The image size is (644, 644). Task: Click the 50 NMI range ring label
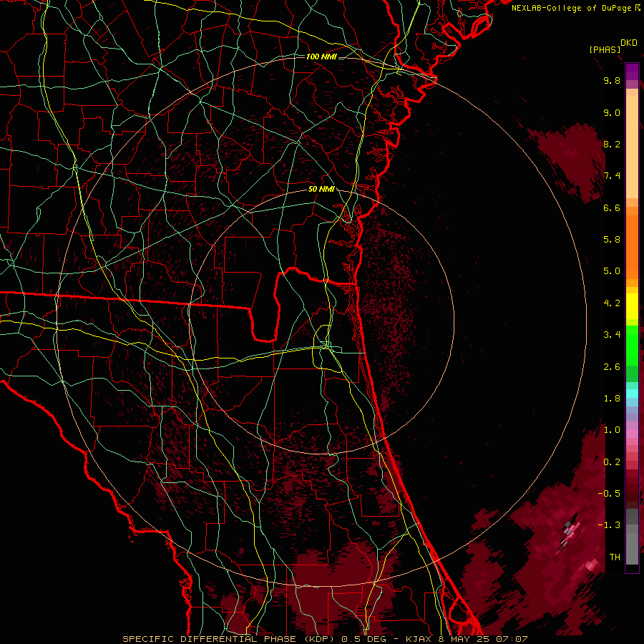tap(321, 189)
